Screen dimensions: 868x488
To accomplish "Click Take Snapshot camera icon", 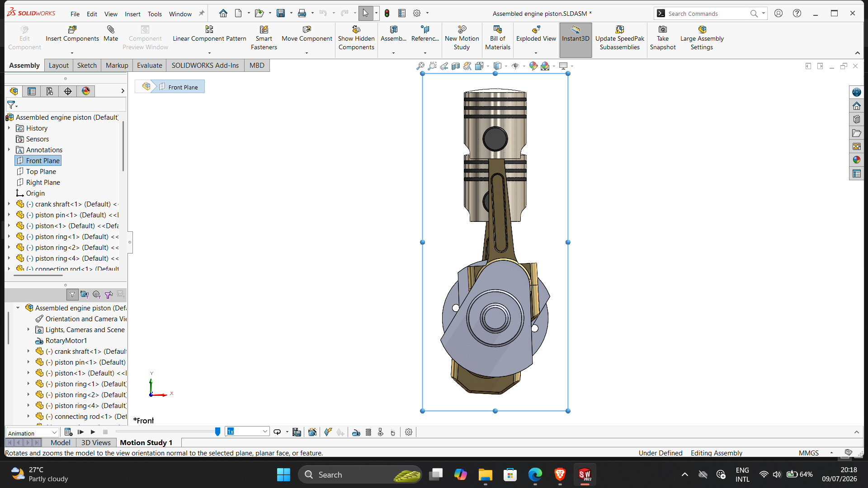I will point(663,30).
